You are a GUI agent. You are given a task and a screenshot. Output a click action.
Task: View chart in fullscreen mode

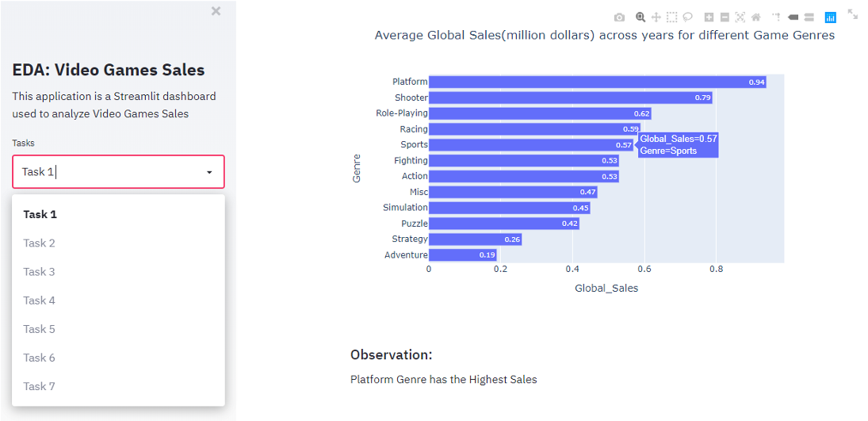click(853, 13)
